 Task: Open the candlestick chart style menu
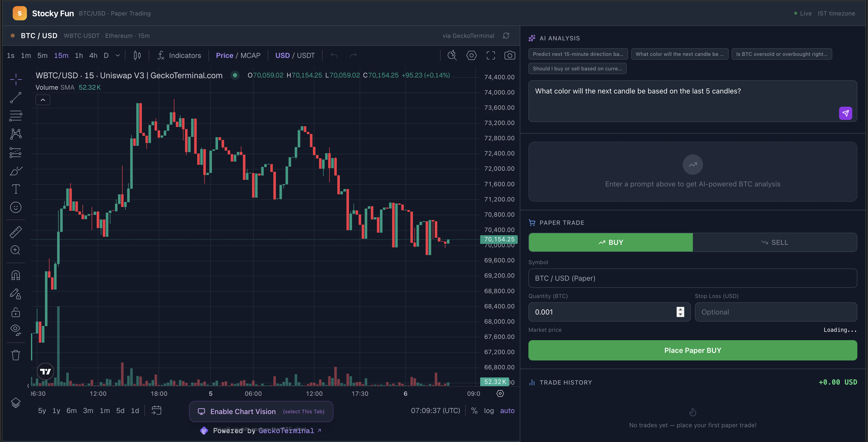tap(137, 55)
